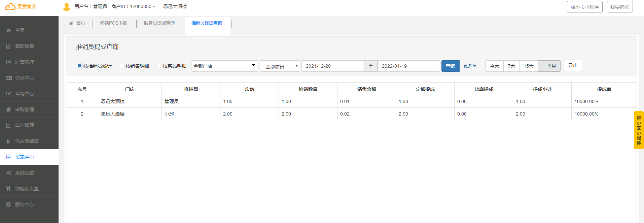Click the 供应商结算 bitcoin icon
This screenshot has width=644, height=223.
coord(8,141)
